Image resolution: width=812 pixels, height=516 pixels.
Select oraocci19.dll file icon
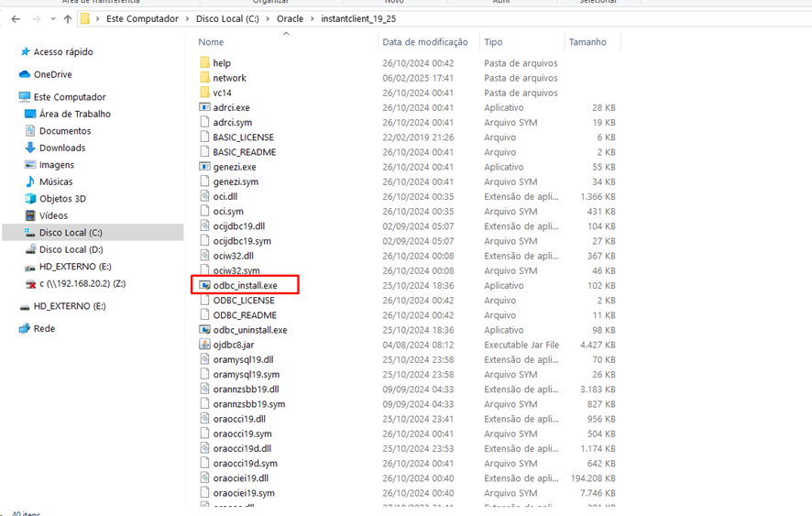tap(204, 419)
